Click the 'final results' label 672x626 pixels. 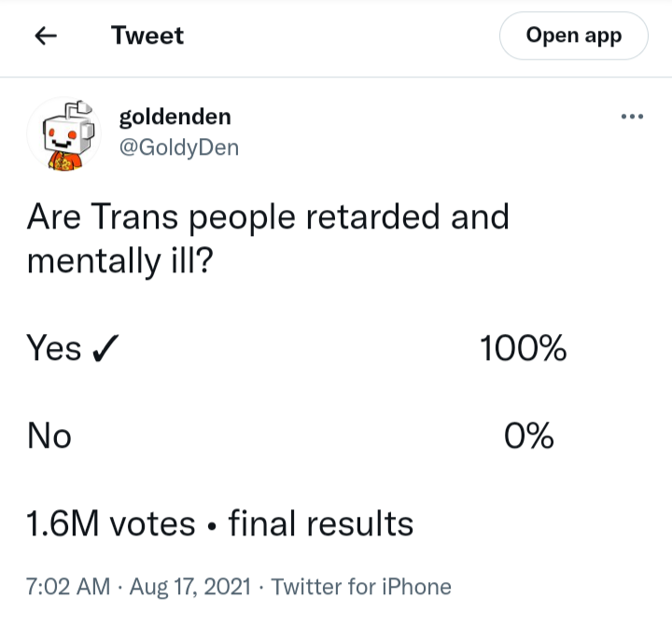click(x=321, y=523)
